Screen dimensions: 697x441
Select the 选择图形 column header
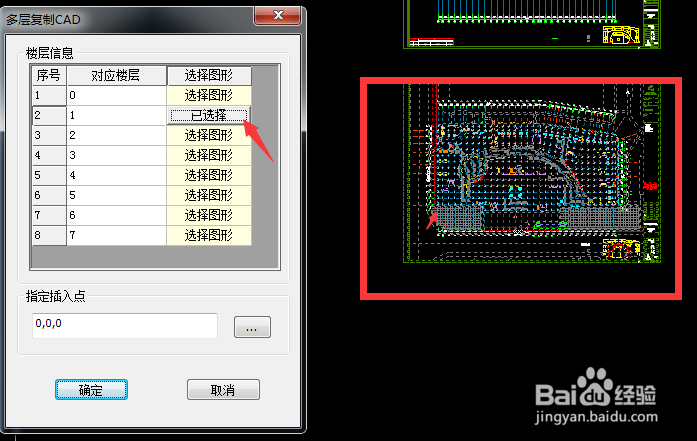(x=209, y=75)
